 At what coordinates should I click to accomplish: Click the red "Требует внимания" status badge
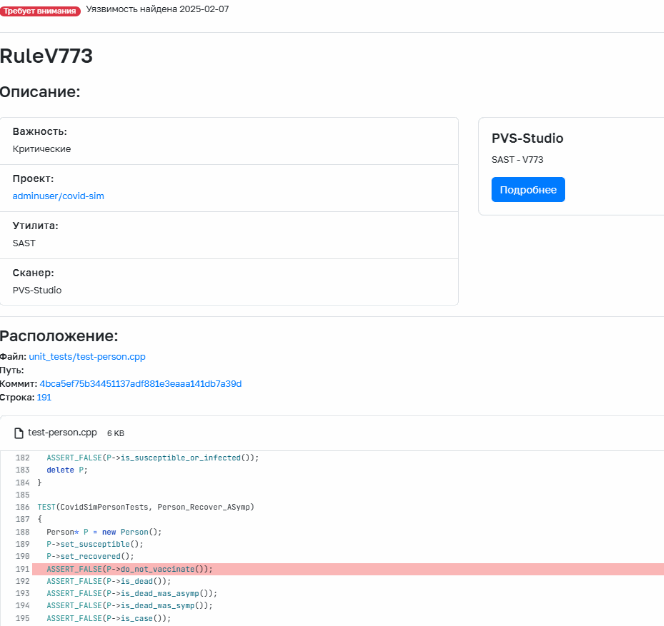click(40, 9)
